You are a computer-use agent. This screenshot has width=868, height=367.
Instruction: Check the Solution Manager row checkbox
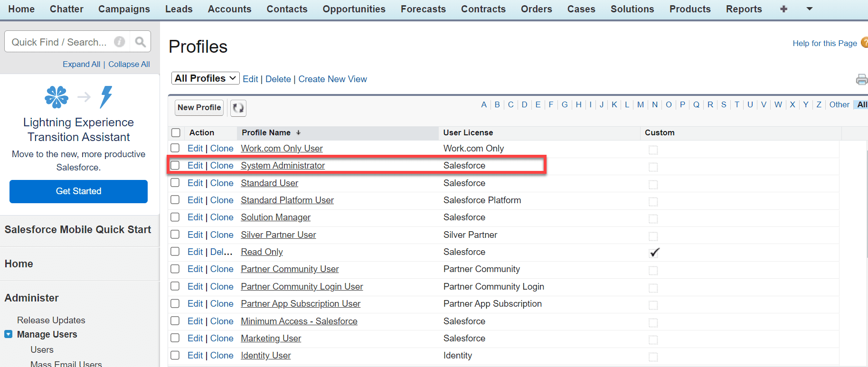(175, 217)
